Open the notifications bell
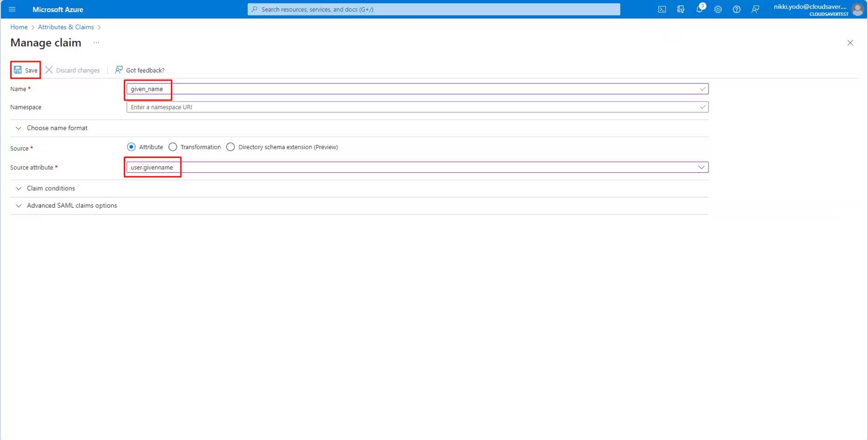868x440 pixels. (x=699, y=9)
